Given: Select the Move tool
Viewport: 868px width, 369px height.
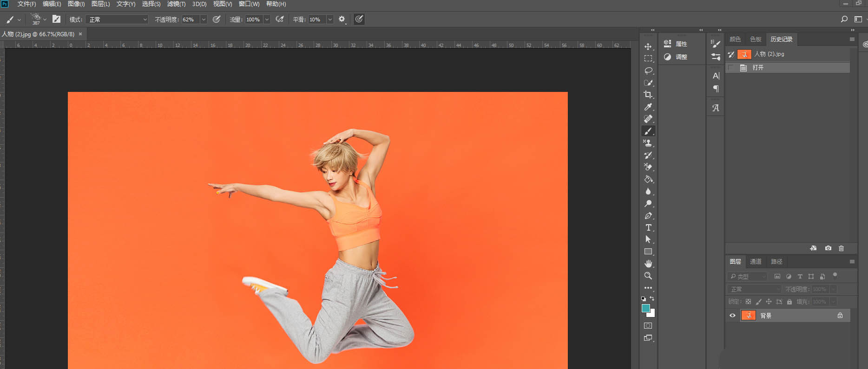Looking at the screenshot, I should [x=648, y=46].
